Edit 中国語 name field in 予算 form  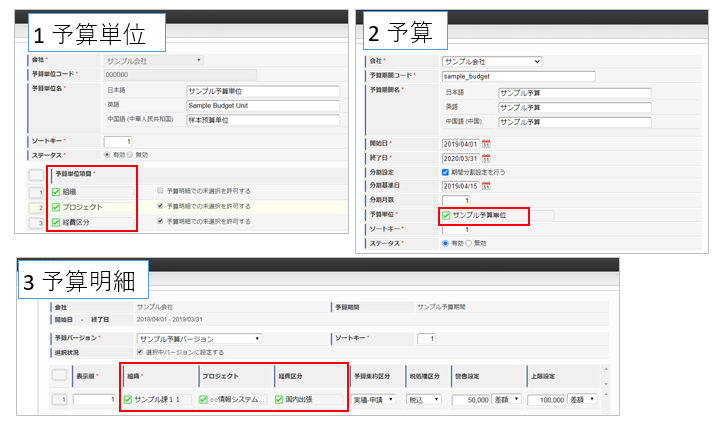pos(575,122)
